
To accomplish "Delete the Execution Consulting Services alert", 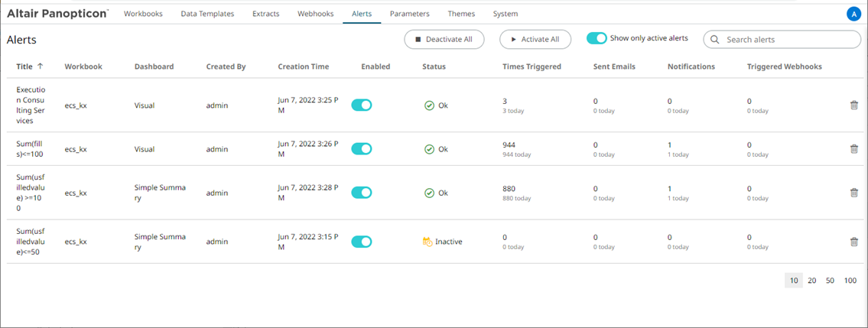I will (853, 105).
